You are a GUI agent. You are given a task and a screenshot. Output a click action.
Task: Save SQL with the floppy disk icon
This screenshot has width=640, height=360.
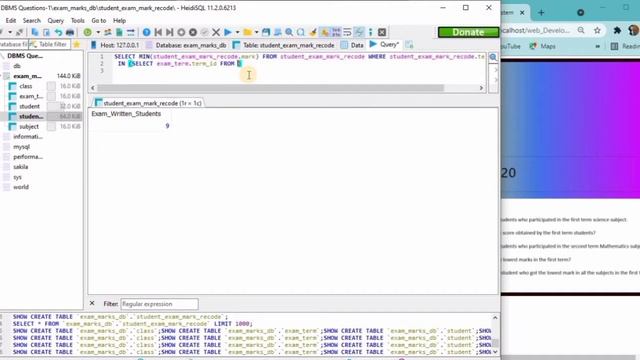[266, 32]
